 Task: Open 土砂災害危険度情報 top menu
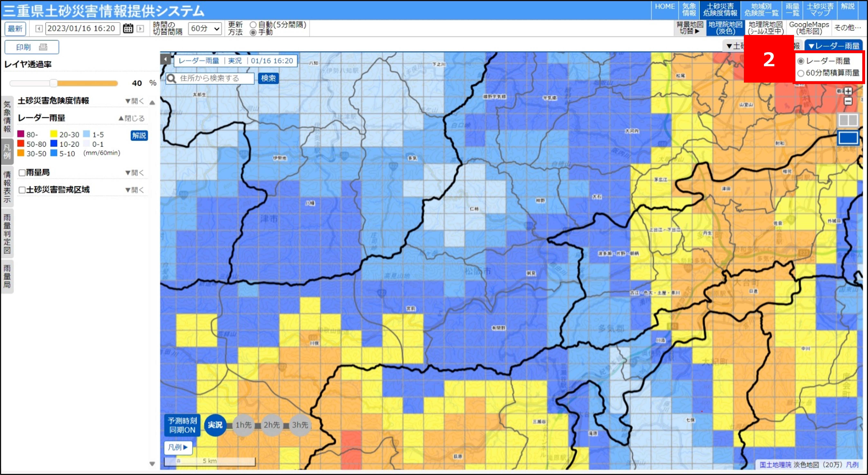pos(720,10)
